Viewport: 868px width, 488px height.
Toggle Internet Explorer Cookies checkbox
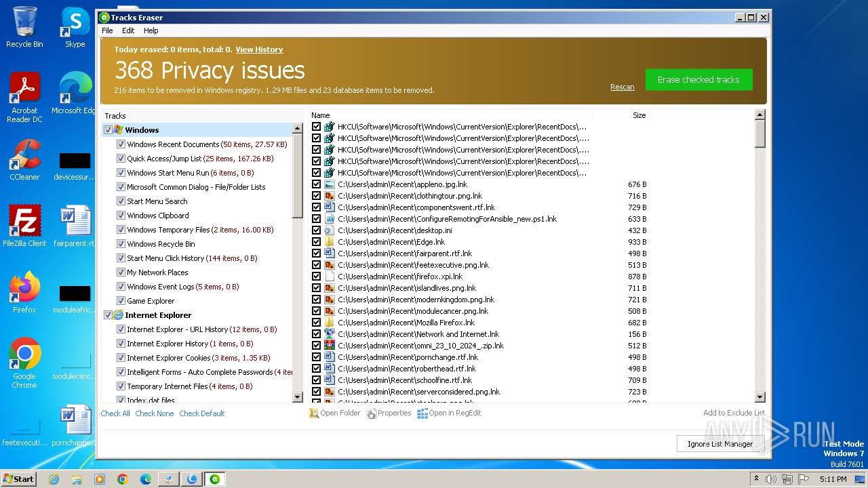pyautogui.click(x=121, y=358)
